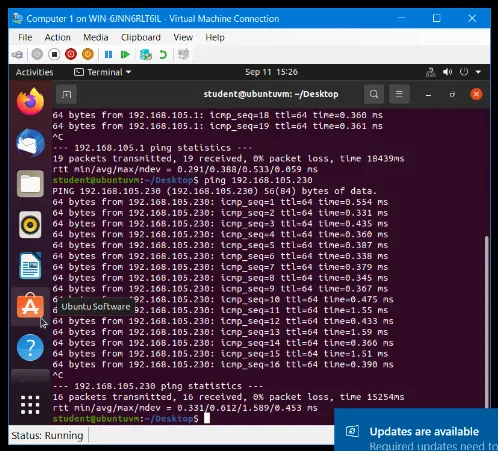Viewport: 498px width, 451px height.
Task: Click the Updates are available notification
Action: 416,430
